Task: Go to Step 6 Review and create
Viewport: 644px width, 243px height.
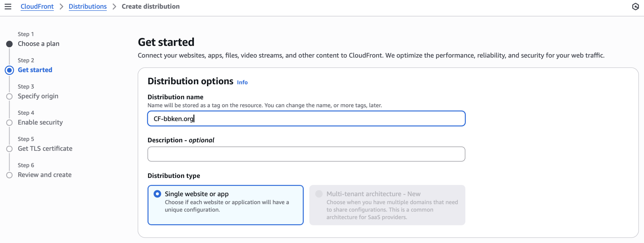Action: (x=45, y=175)
